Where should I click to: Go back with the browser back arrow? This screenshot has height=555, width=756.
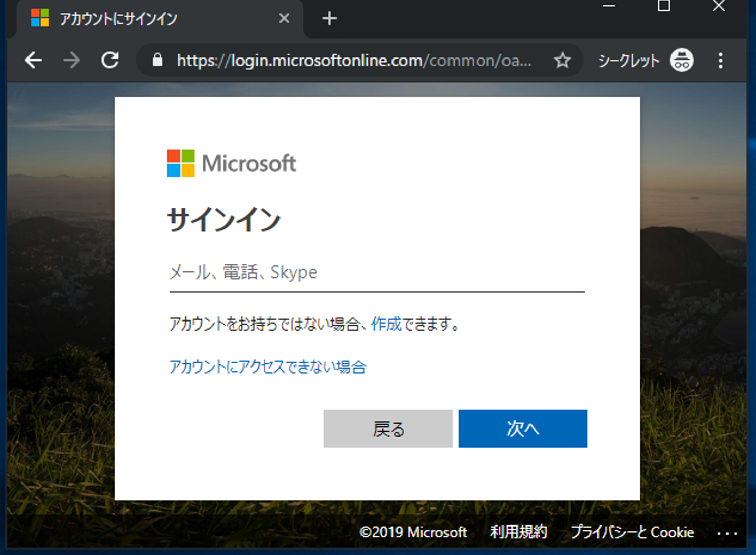point(34,61)
